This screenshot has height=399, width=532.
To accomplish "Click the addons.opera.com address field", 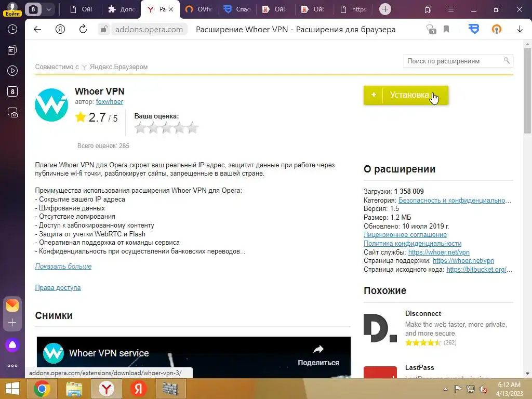I will tap(149, 30).
